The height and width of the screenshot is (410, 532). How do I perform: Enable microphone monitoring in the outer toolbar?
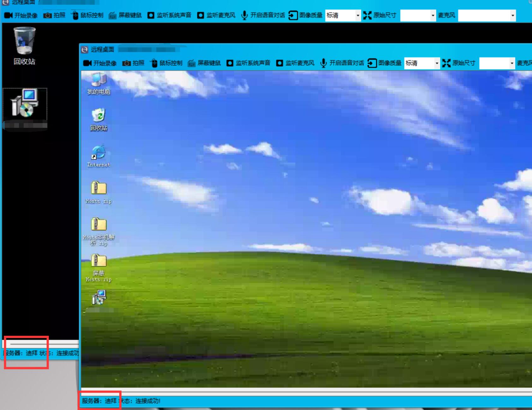[x=216, y=15]
